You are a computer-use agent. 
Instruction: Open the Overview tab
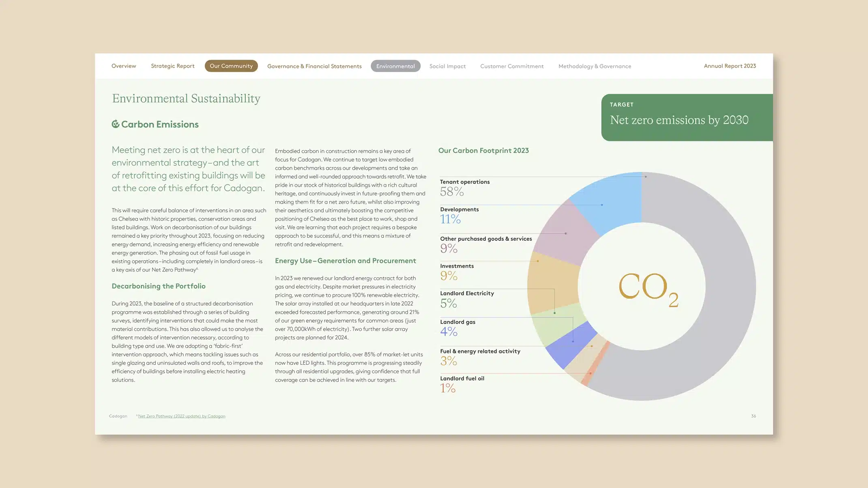tap(124, 66)
